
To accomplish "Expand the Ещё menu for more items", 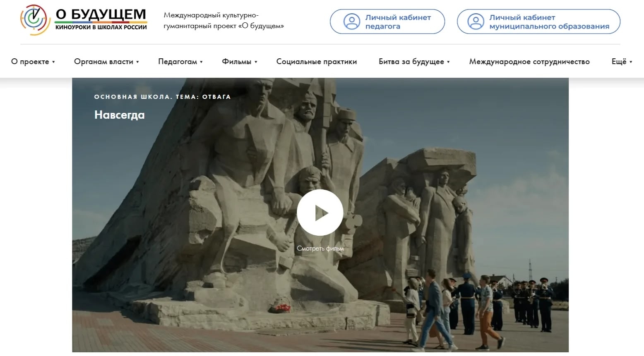I will pyautogui.click(x=622, y=62).
